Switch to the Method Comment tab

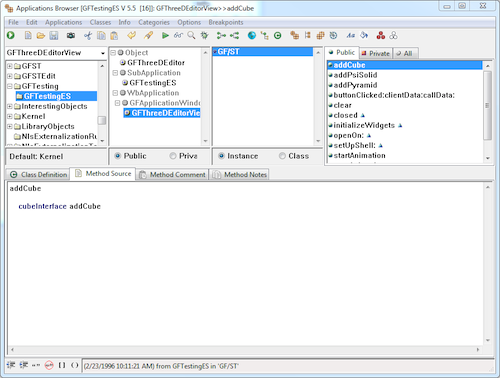point(172,175)
